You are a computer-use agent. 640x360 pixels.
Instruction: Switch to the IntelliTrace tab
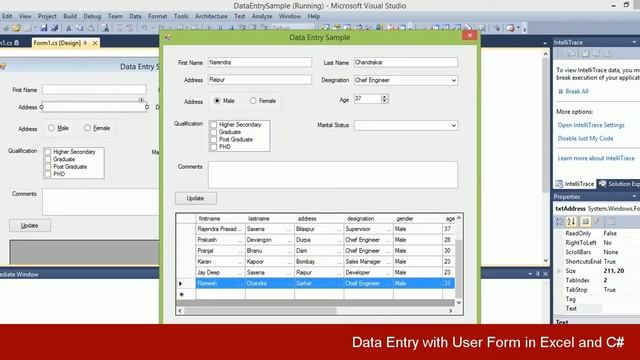pyautogui.click(x=575, y=184)
